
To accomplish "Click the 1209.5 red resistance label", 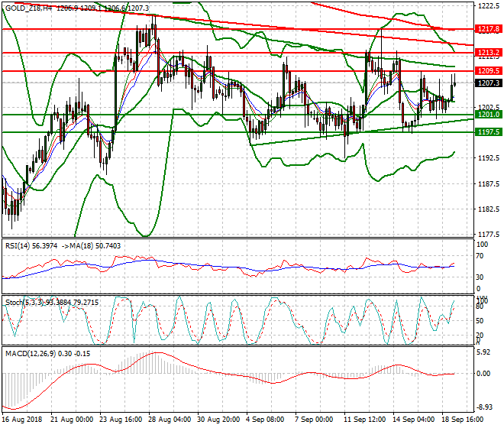I will coord(489,71).
